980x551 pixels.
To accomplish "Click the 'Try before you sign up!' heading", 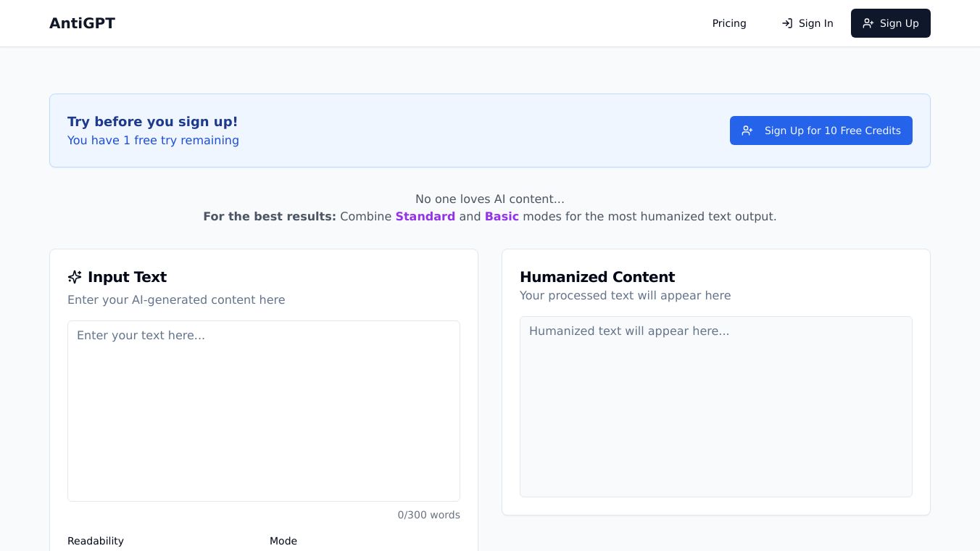I will click(152, 122).
